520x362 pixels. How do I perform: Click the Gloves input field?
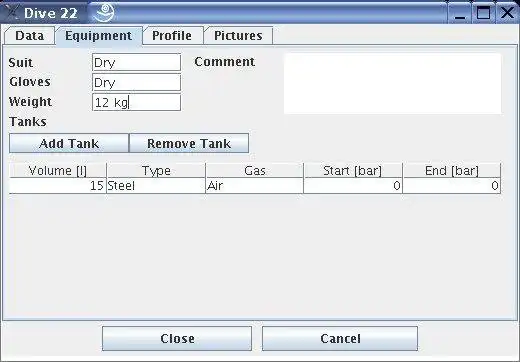(x=137, y=82)
